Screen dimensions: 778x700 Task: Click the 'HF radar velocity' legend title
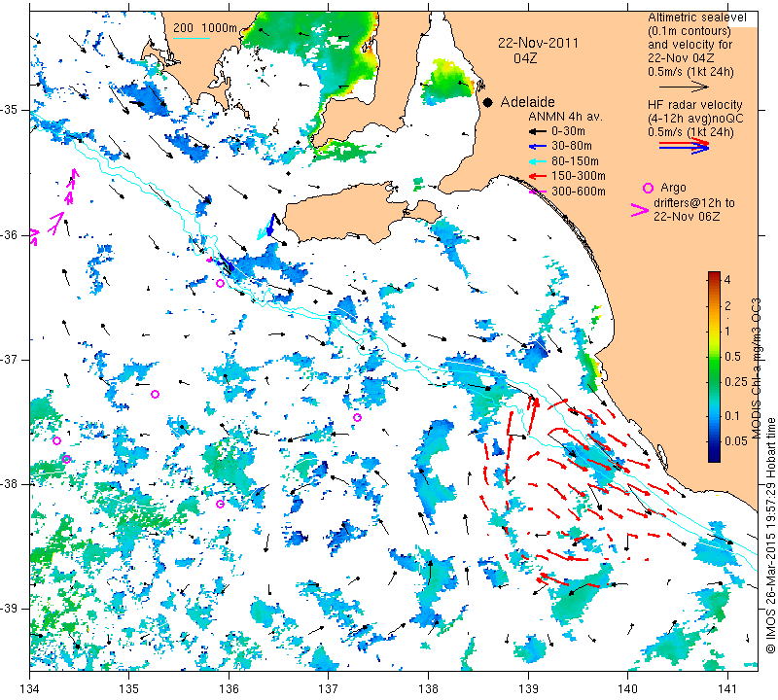pos(694,105)
